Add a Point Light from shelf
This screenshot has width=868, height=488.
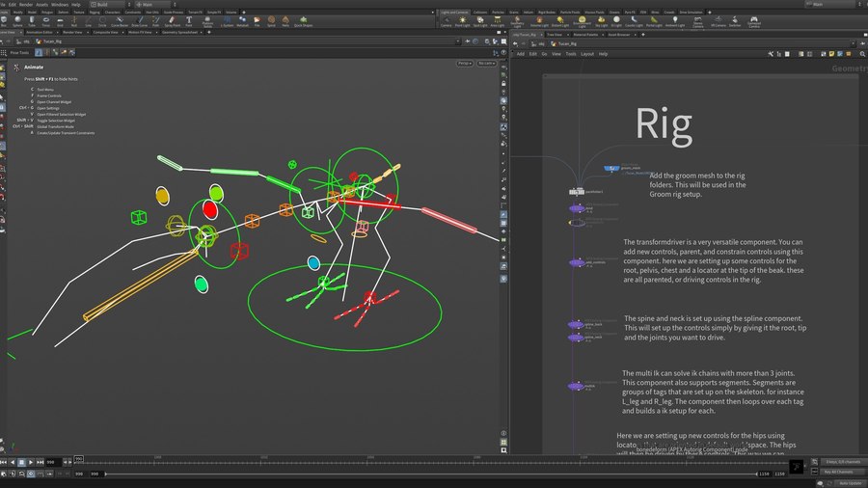point(462,21)
